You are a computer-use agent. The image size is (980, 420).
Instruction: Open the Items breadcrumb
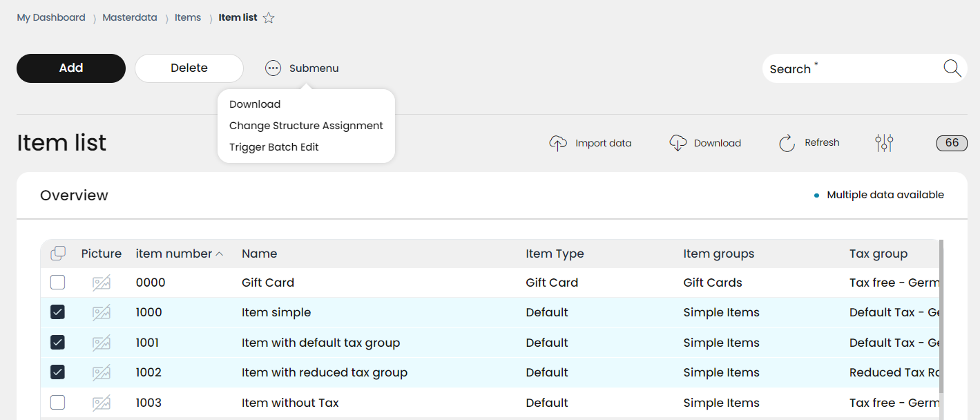tap(188, 17)
